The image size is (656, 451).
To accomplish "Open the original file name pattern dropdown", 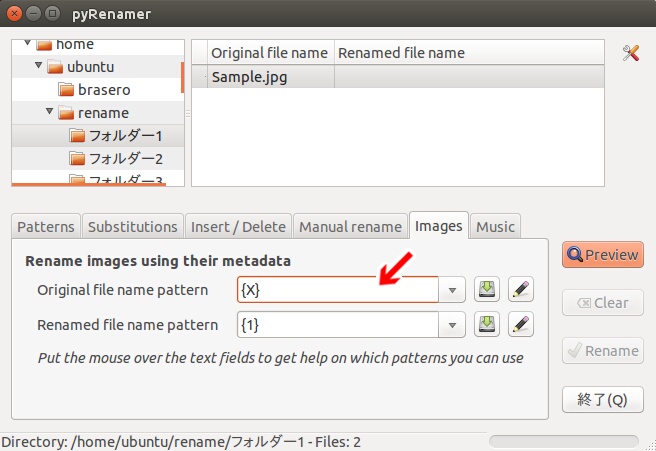I will tap(452, 290).
